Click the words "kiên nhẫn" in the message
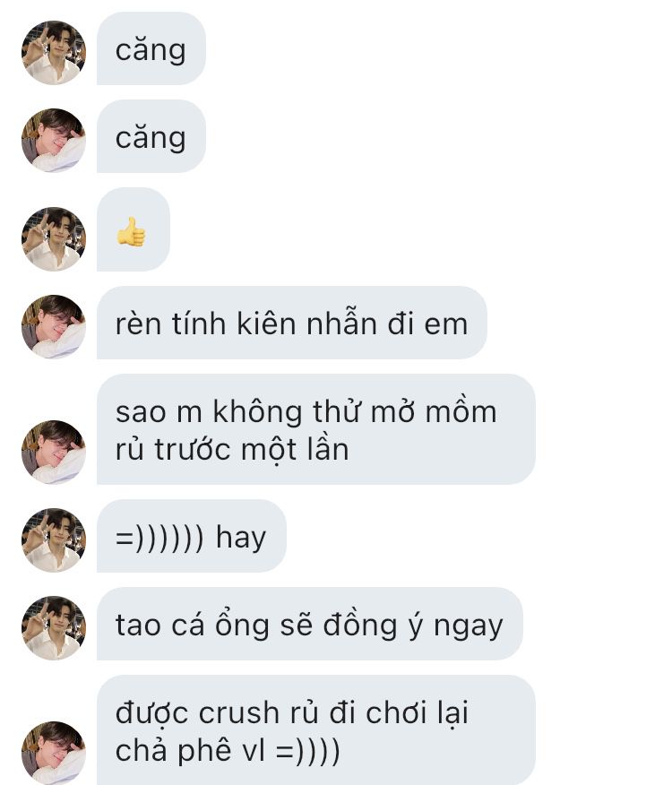This screenshot has height=785, width=672. click(x=306, y=323)
